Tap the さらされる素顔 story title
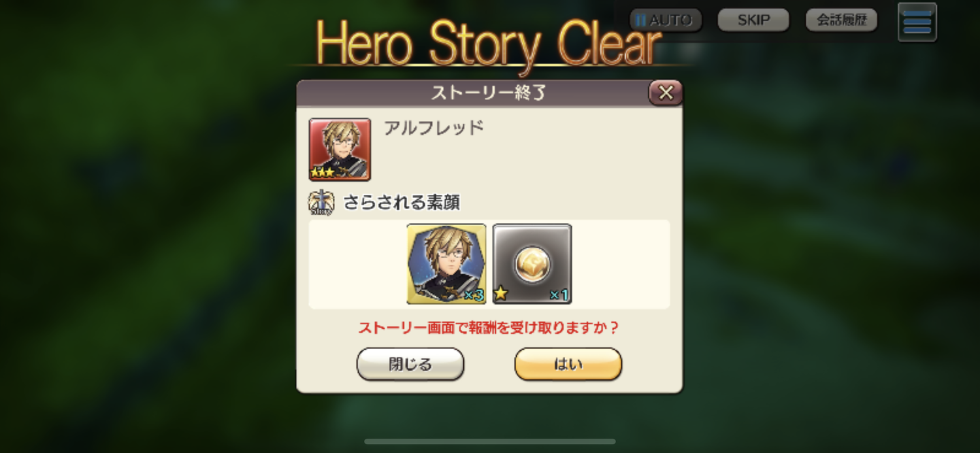Viewport: 980px width, 453px height. 402,203
